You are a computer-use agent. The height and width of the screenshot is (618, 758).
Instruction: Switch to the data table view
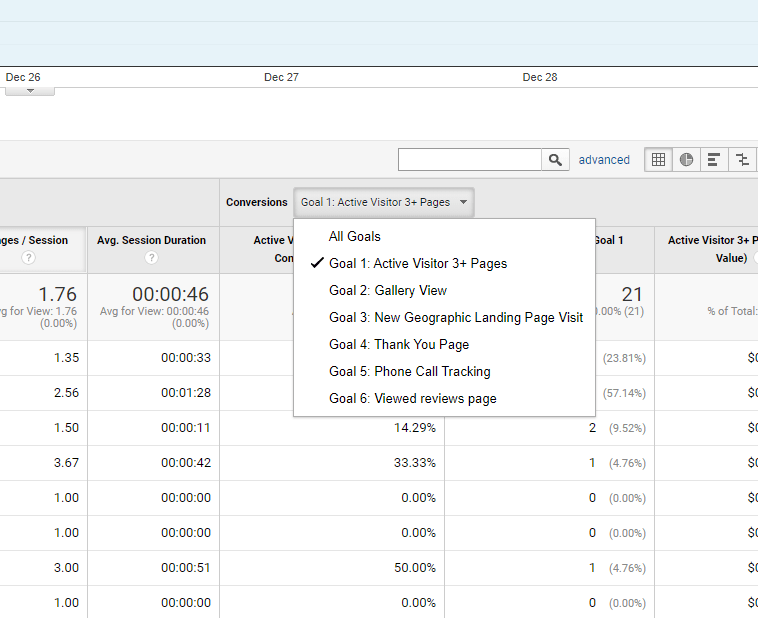(658, 159)
